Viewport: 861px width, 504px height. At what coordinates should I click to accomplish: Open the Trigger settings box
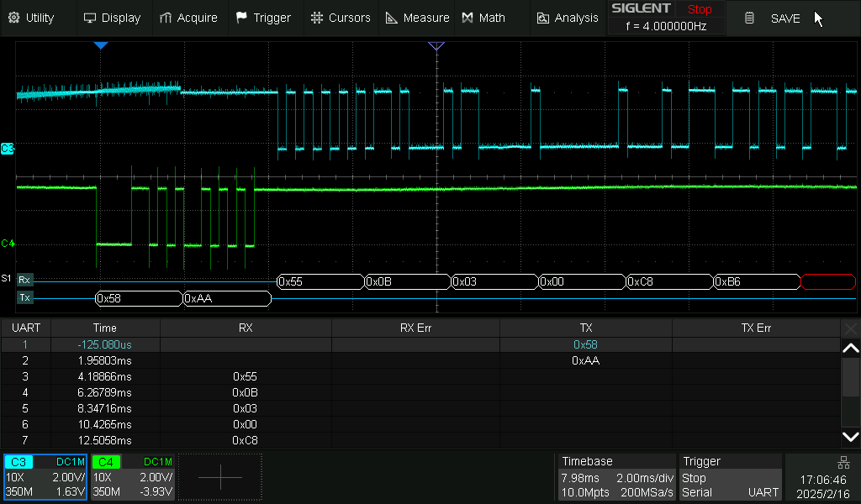click(729, 477)
